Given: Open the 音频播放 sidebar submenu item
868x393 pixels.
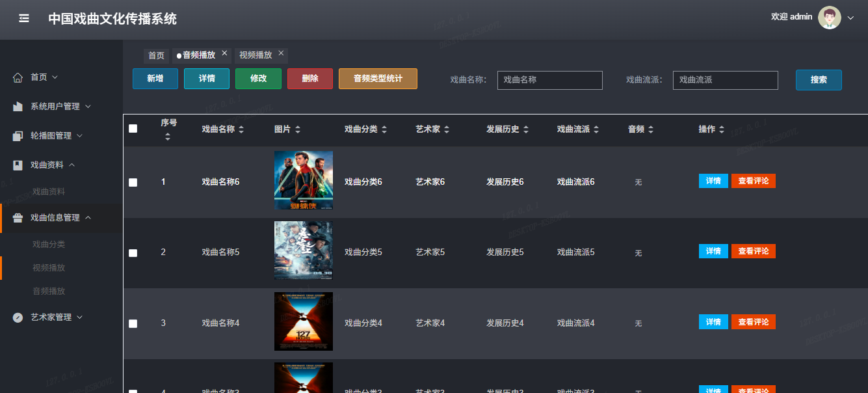Looking at the screenshot, I should pyautogui.click(x=49, y=291).
